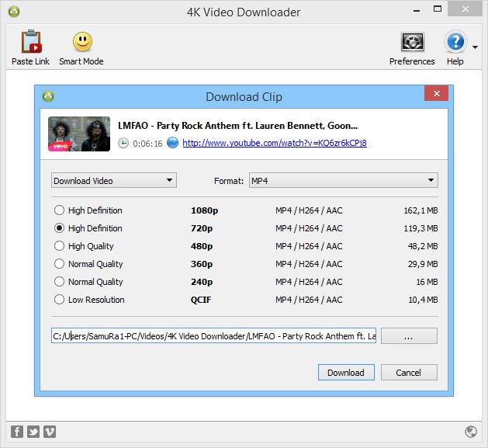Click the Download Clip dialog logo icon

(48, 96)
